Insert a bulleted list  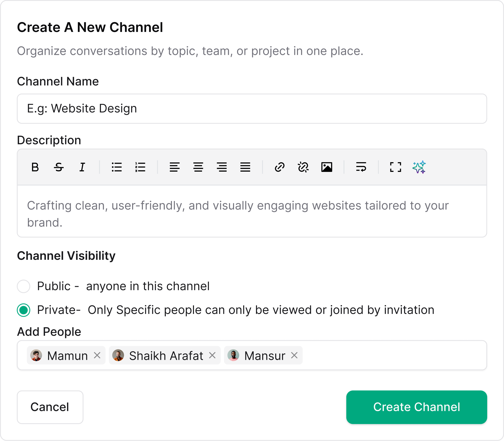[117, 167]
